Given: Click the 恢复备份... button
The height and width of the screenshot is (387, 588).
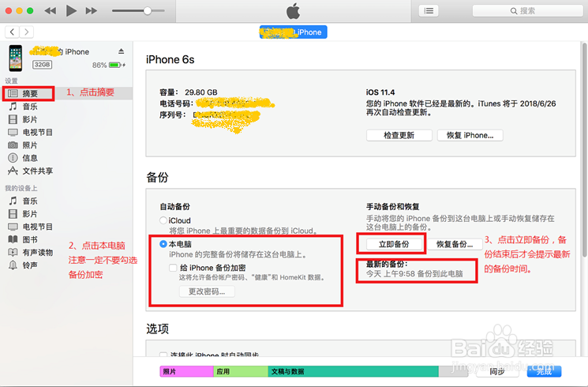Looking at the screenshot, I should tap(455, 244).
